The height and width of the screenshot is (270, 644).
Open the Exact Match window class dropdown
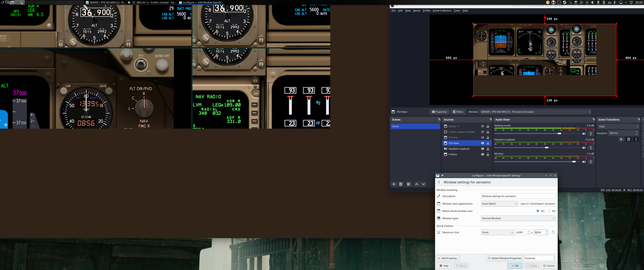(x=499, y=204)
